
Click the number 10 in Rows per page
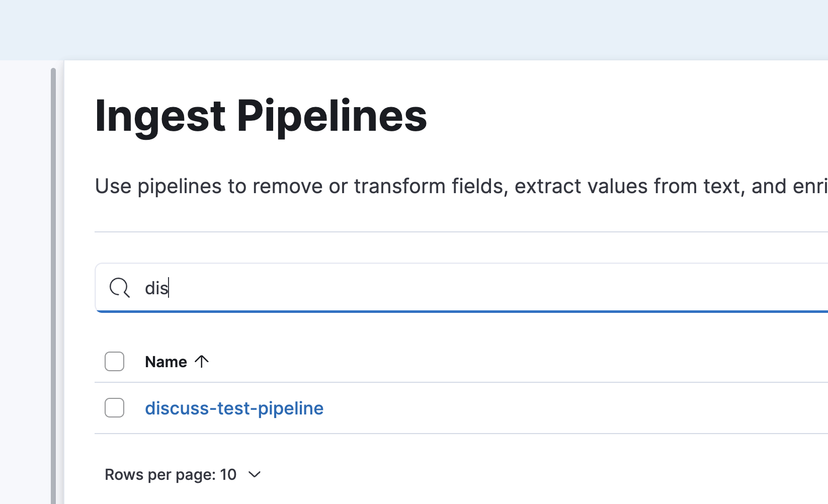click(x=228, y=474)
